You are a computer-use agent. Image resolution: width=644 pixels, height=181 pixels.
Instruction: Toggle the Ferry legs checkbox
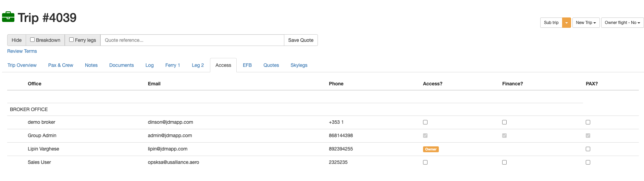coord(72,40)
